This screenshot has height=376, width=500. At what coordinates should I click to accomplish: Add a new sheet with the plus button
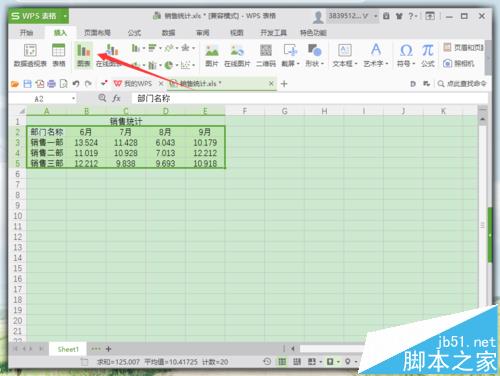[108, 349]
